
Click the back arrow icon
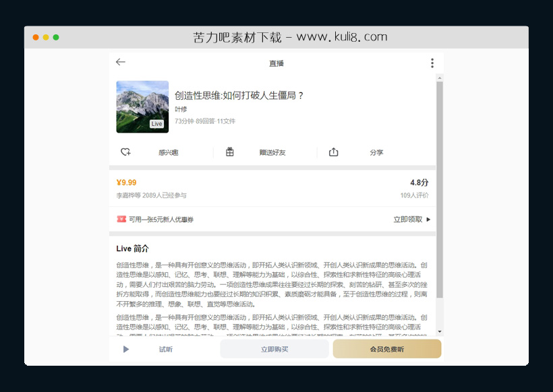point(121,62)
